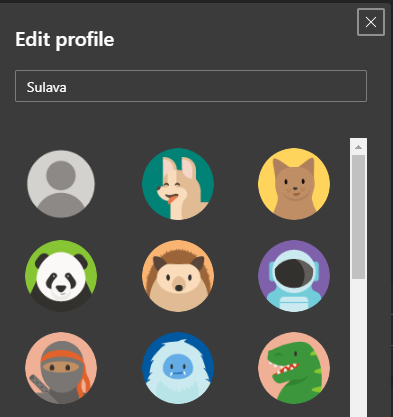Click the profile name field containing Sulava
The height and width of the screenshot is (417, 393).
[x=191, y=86]
